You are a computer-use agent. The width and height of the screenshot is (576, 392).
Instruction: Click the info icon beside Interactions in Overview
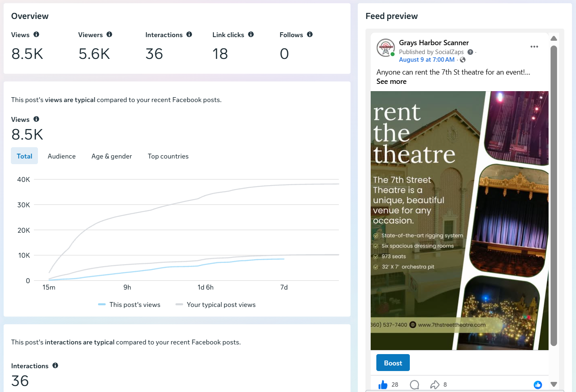(x=189, y=35)
